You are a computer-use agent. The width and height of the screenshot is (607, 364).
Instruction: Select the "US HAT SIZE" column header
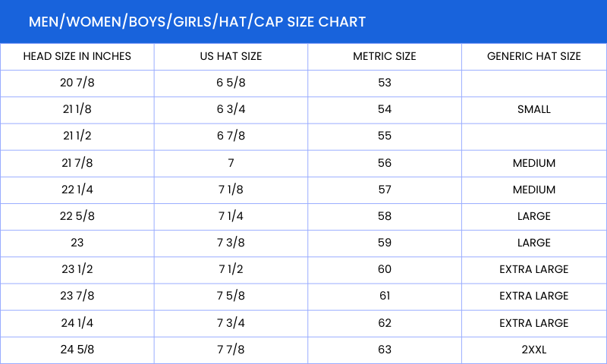(231, 56)
